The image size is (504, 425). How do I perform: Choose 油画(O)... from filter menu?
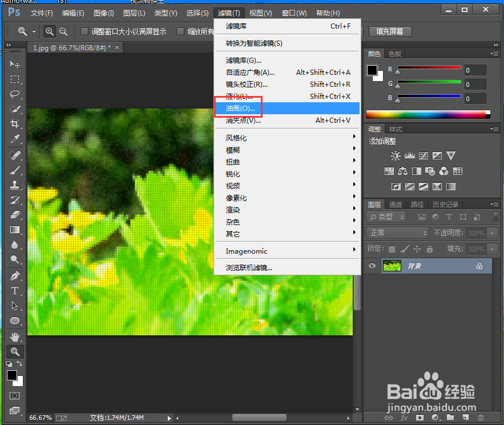pos(287,108)
